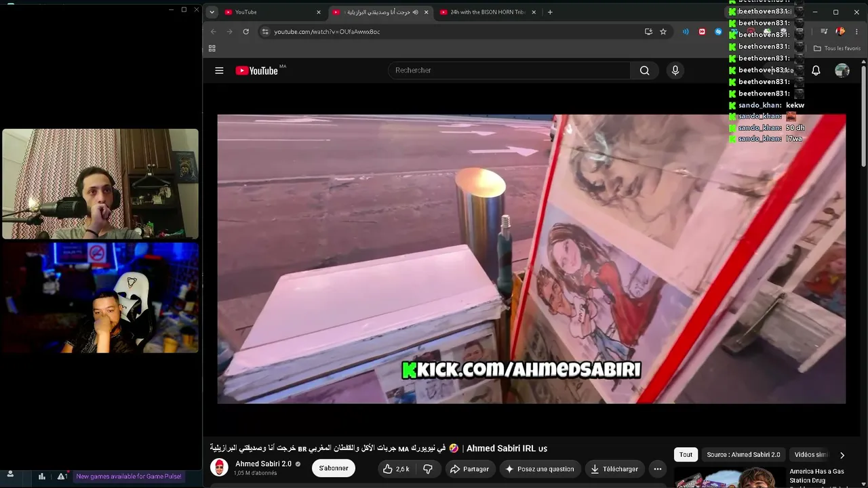Mute the tab via the speaker icon

point(415,12)
